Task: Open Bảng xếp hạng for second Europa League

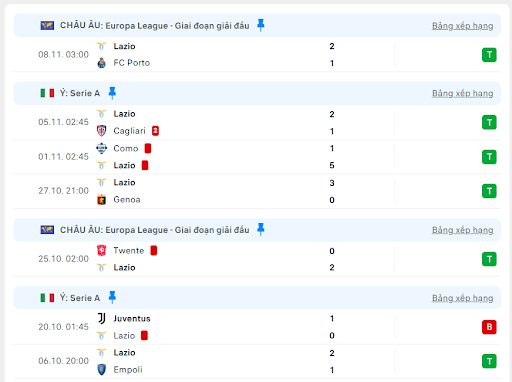Action: (x=462, y=230)
